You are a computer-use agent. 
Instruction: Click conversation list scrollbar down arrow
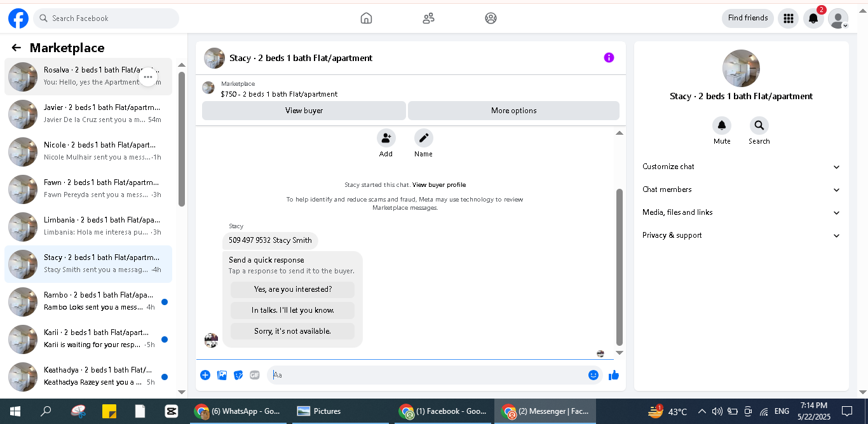(x=182, y=392)
